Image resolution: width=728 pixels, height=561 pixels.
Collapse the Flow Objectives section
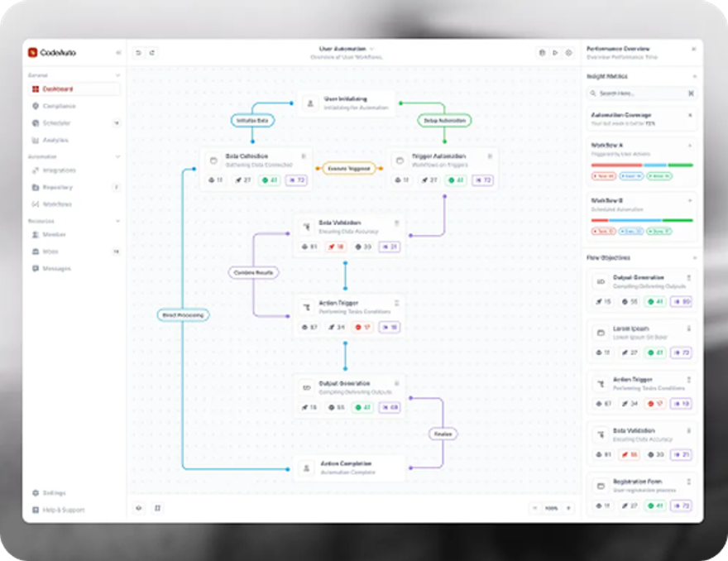point(695,257)
